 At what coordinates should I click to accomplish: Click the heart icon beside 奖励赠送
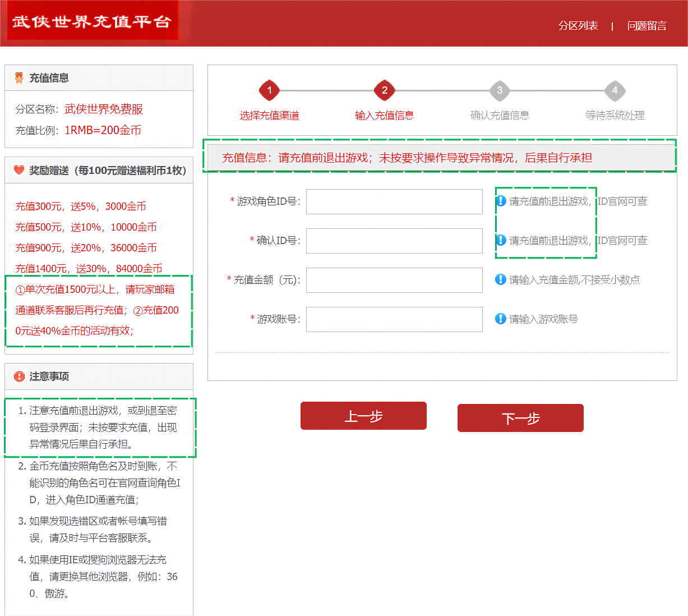[x=19, y=170]
